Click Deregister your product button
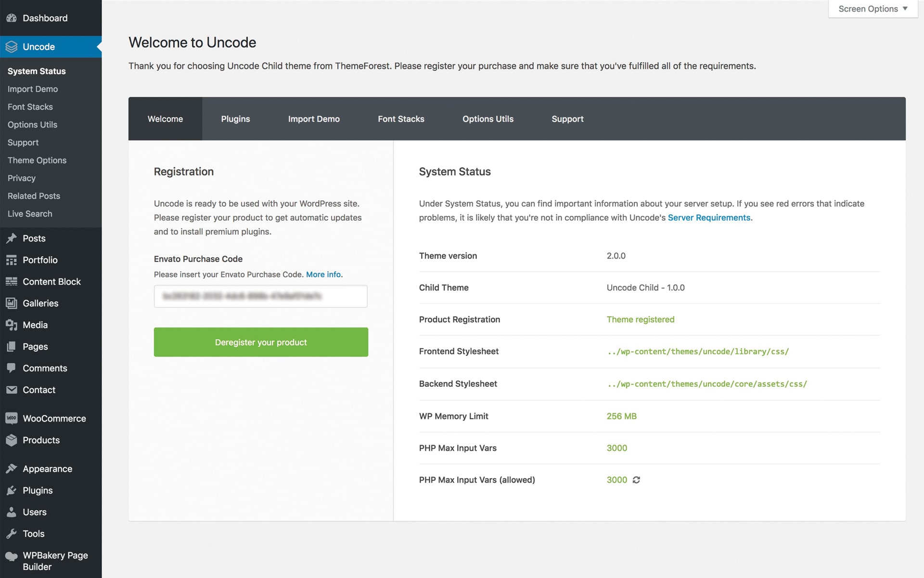Image resolution: width=924 pixels, height=578 pixels. (x=261, y=342)
